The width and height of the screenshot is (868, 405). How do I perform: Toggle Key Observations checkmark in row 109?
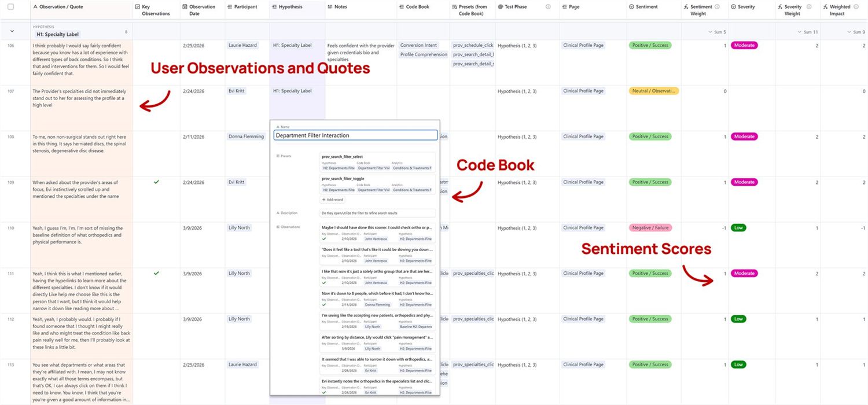coord(156,182)
